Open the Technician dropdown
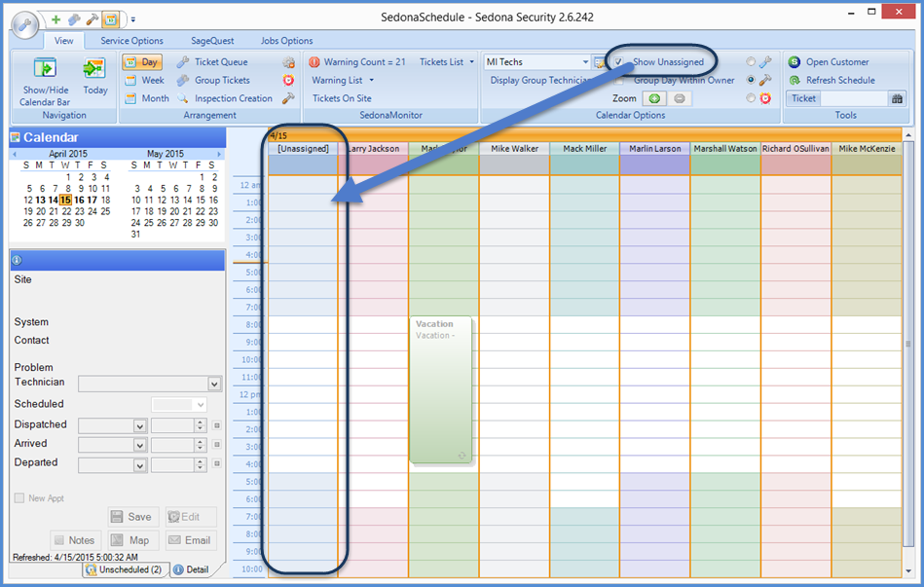Viewport: 924px width, 587px height. [x=214, y=384]
